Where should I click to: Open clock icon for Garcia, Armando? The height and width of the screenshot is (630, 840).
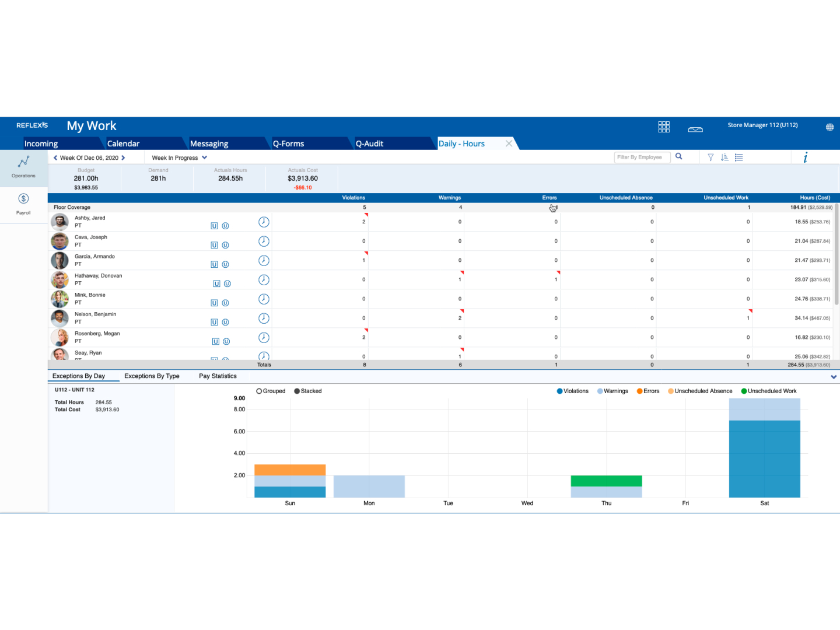[264, 260]
